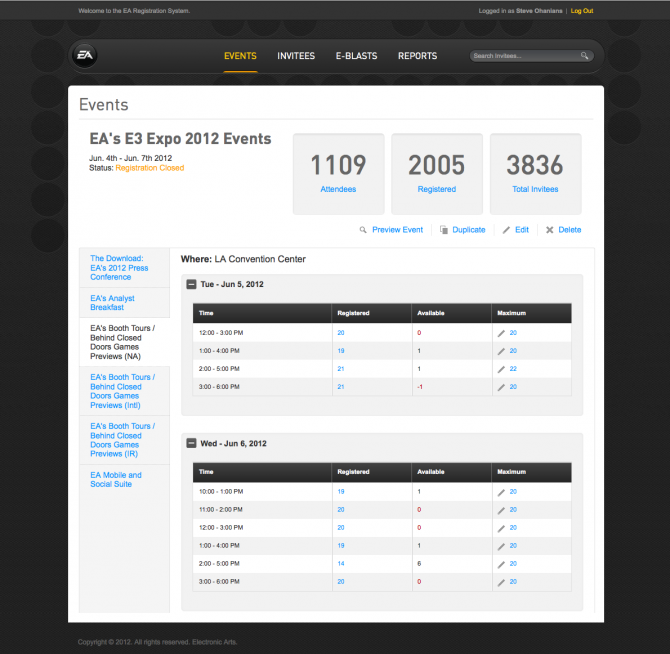The image size is (670, 654).
Task: Open the Preview Event link
Action: pyautogui.click(x=397, y=230)
